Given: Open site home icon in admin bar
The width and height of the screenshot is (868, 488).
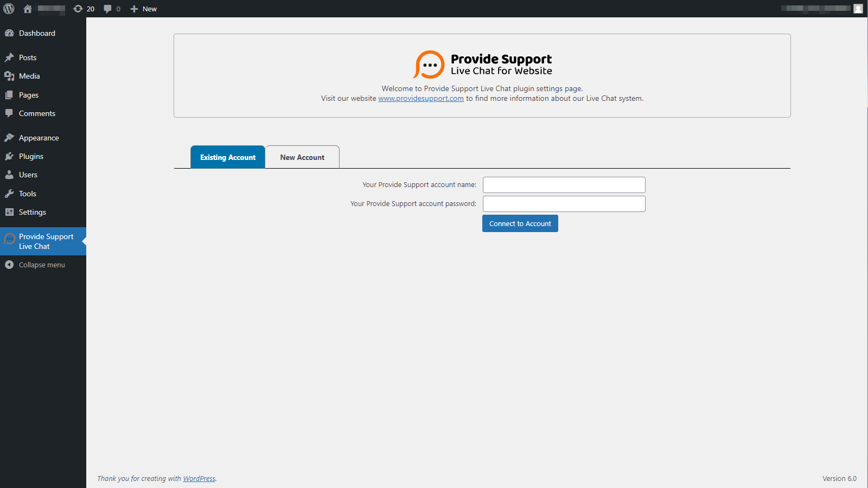Looking at the screenshot, I should (28, 9).
